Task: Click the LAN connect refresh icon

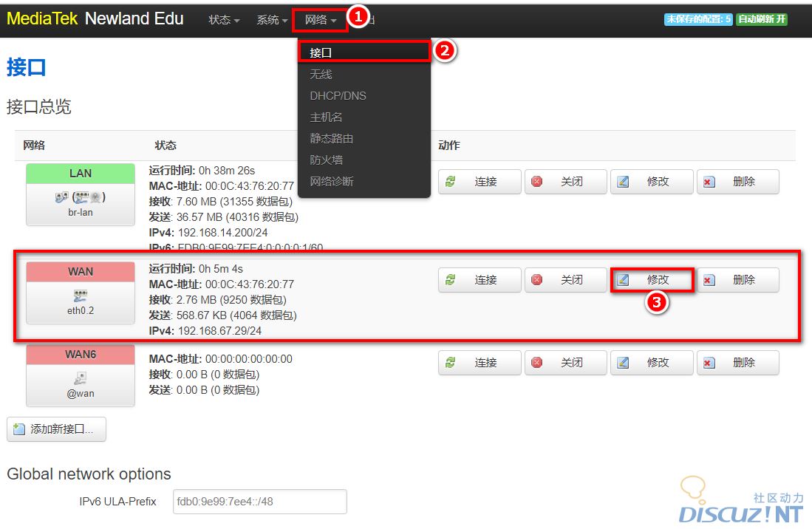Action: pos(450,182)
